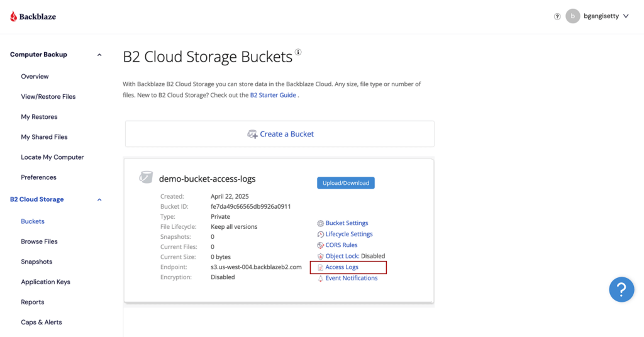Click the Event Notifications bell icon
This screenshot has width=644, height=337.
[321, 278]
